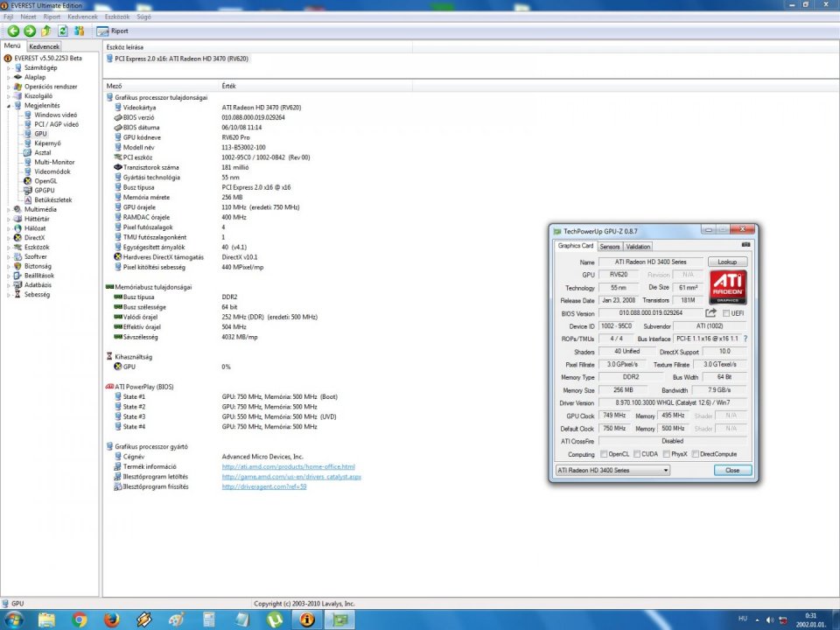Open the Bus Interface question mark help
The height and width of the screenshot is (630, 840).
click(745, 339)
